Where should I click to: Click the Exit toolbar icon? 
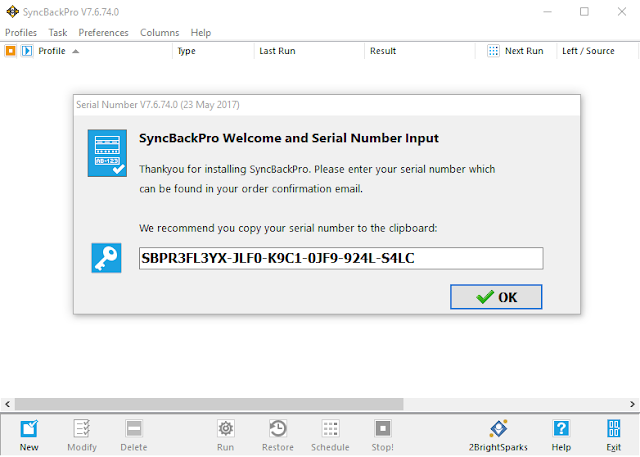click(x=613, y=429)
